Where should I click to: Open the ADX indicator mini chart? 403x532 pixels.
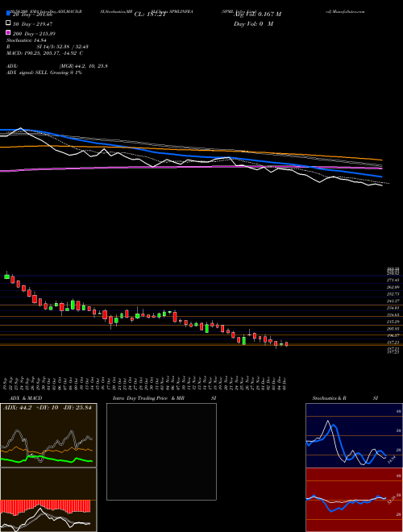pos(48,435)
